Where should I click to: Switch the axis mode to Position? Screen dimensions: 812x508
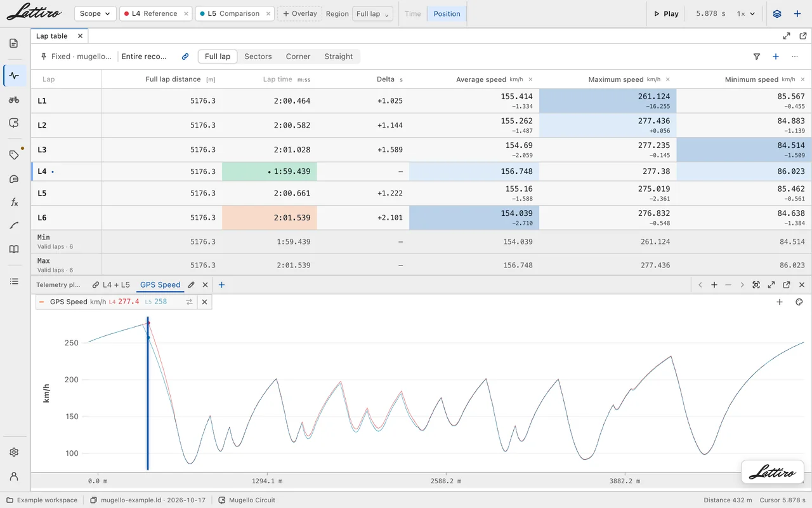click(447, 13)
